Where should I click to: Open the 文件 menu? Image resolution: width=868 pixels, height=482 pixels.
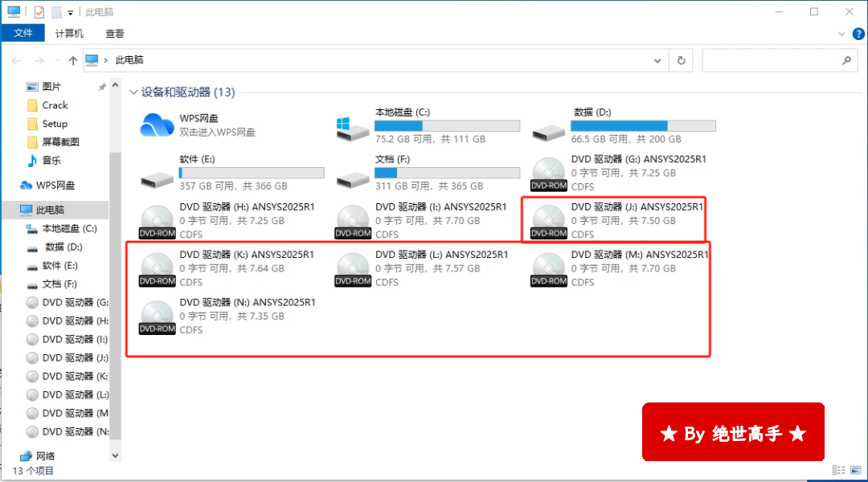click(x=23, y=34)
